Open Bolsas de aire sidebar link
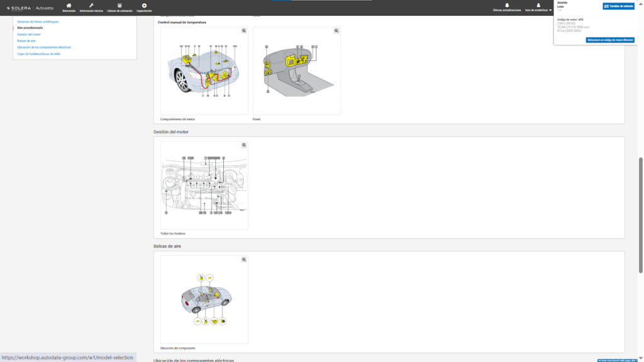The width and height of the screenshot is (644, 362). coord(26,41)
